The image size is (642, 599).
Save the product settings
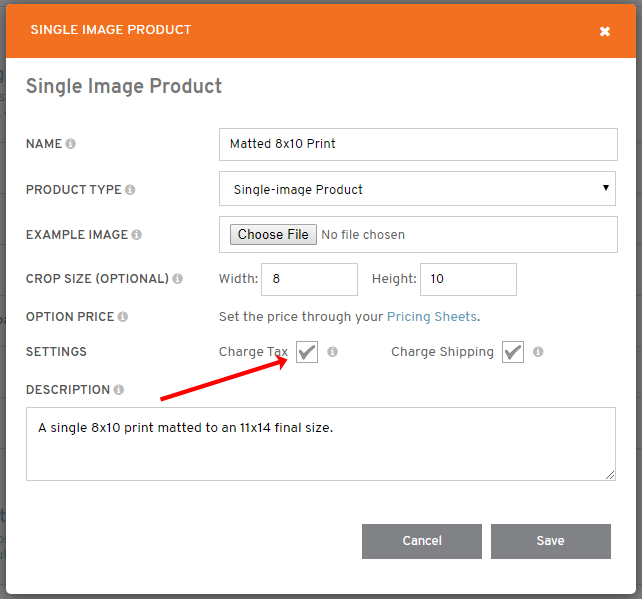[551, 541]
